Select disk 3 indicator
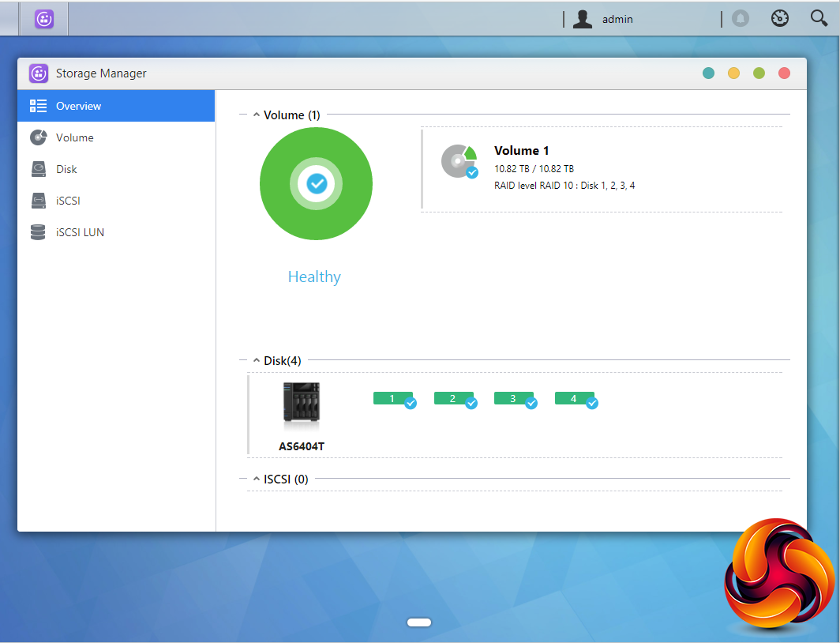Viewport: 840px width, 643px height. click(516, 400)
